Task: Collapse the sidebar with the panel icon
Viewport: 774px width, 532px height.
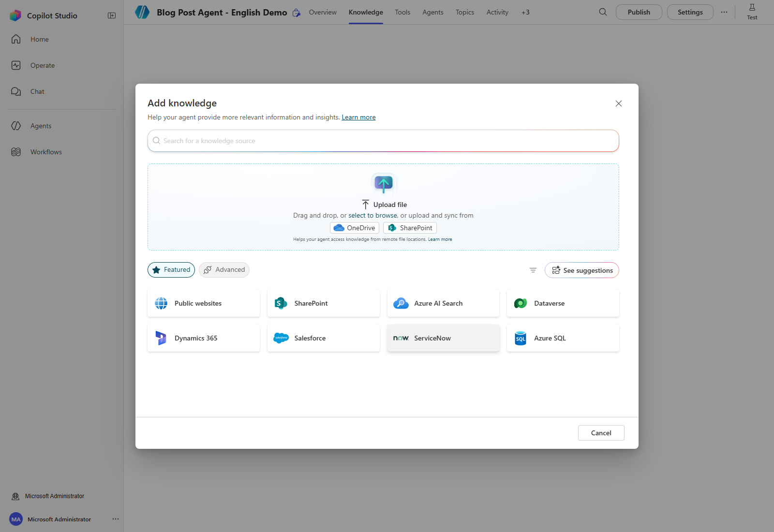Action: click(x=112, y=15)
